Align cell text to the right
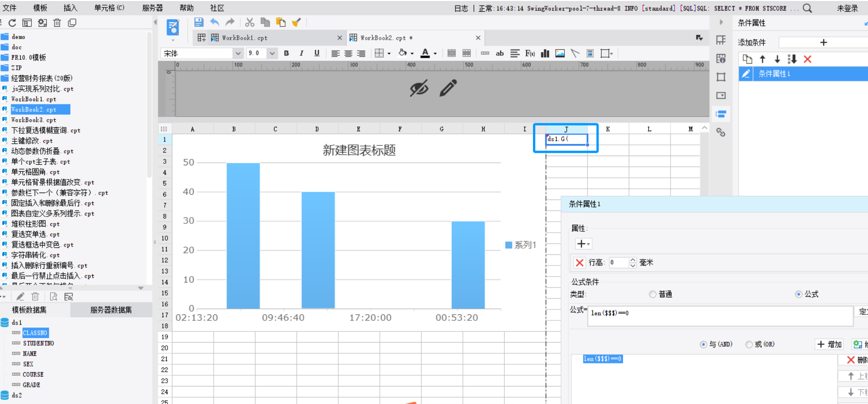Image resolution: width=868 pixels, height=404 pixels. click(361, 54)
